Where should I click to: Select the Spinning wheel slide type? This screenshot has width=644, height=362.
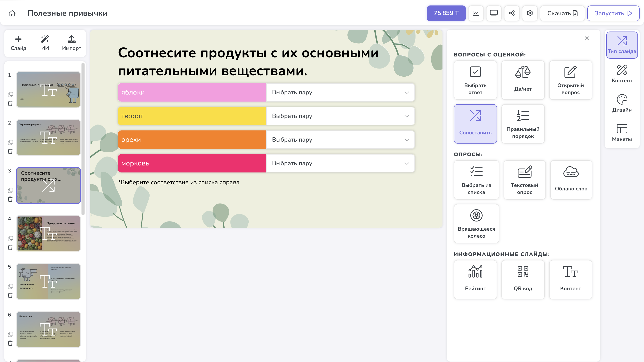[x=476, y=224]
